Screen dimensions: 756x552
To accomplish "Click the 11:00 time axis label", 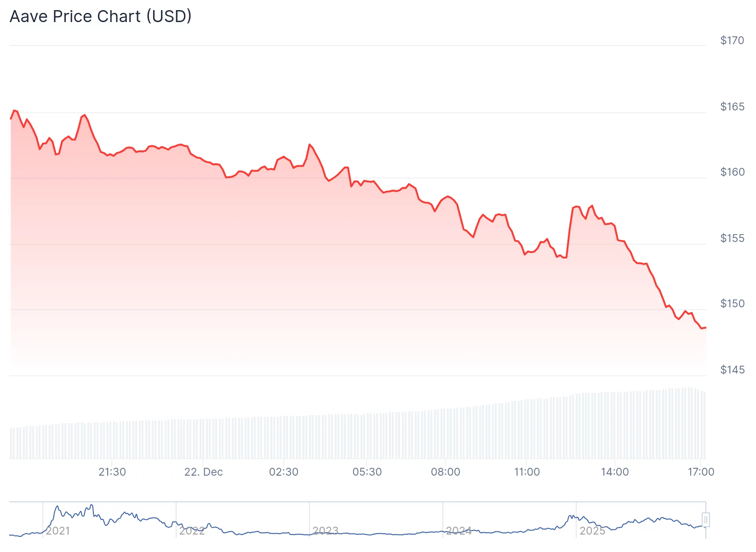I will [x=527, y=472].
